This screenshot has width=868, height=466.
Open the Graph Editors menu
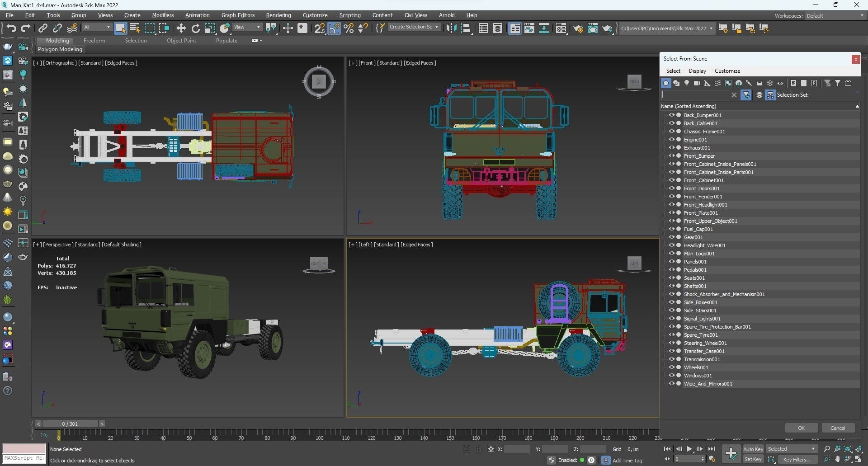238,15
